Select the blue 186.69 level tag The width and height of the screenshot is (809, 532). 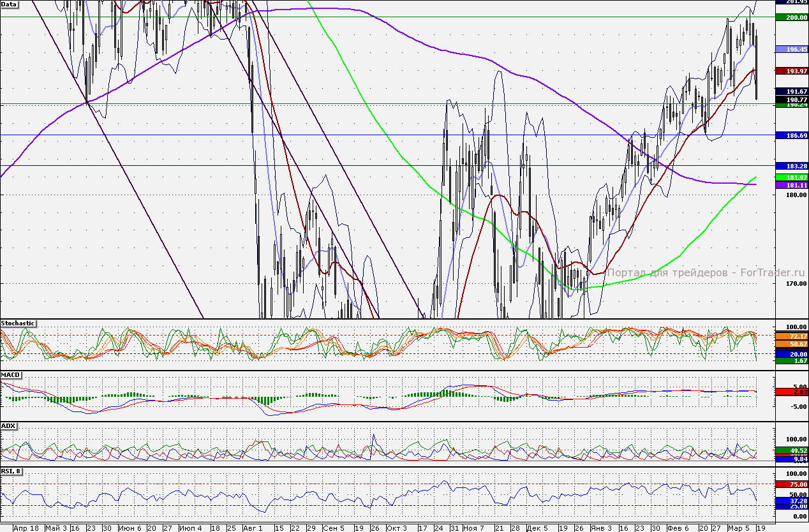(791, 136)
